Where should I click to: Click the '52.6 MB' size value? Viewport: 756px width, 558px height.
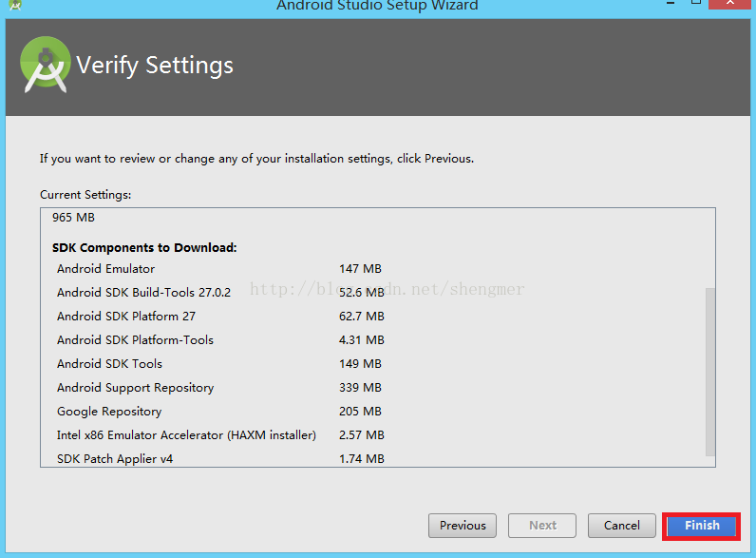tap(362, 293)
